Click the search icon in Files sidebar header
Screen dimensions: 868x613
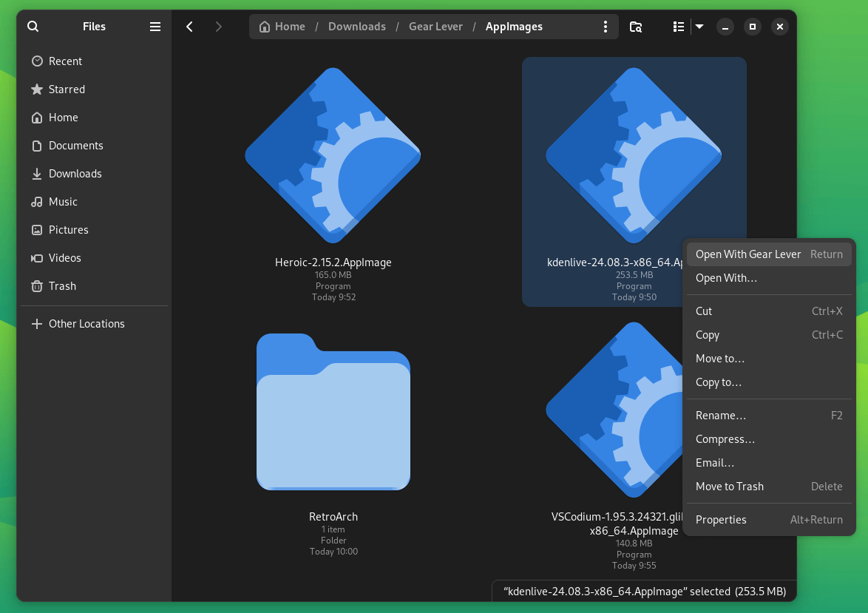click(33, 26)
